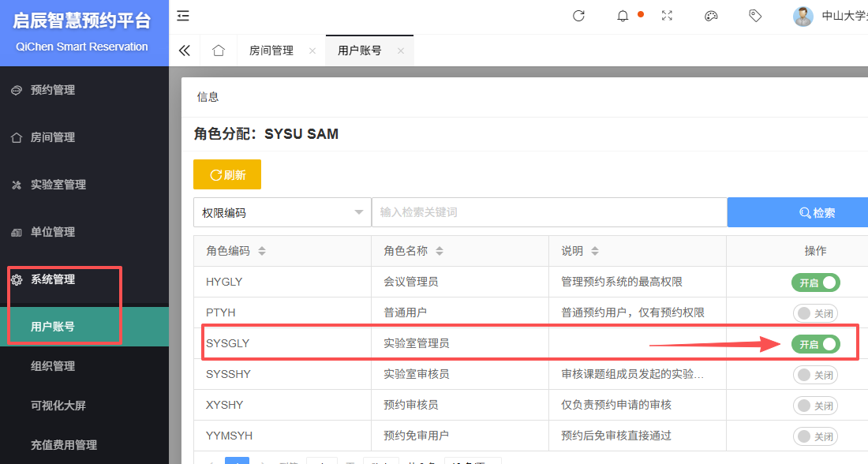Enable the 普通用户 role toggle
The height and width of the screenshot is (464, 868).
(x=816, y=313)
